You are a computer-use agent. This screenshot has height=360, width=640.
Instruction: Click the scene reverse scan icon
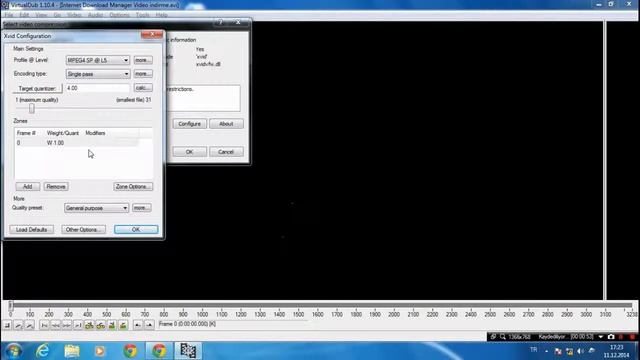[111, 325]
